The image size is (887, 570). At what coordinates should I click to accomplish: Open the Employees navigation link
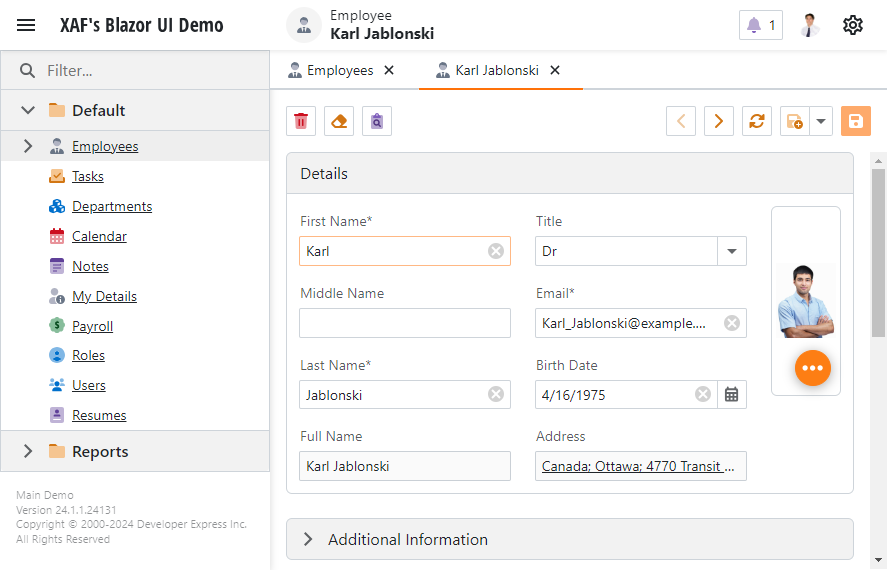(x=105, y=146)
